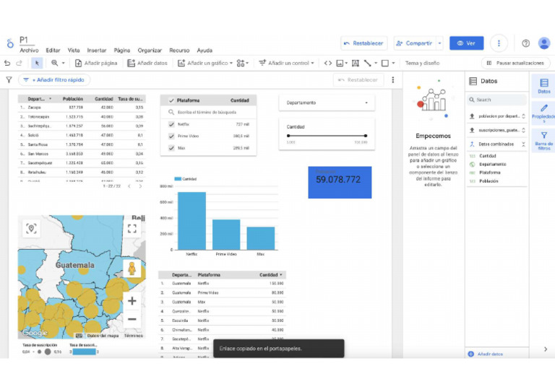Viewport: 555px width, 392px height.
Task: Sort by Cantidad column dropdown arrow
Action: (281, 274)
